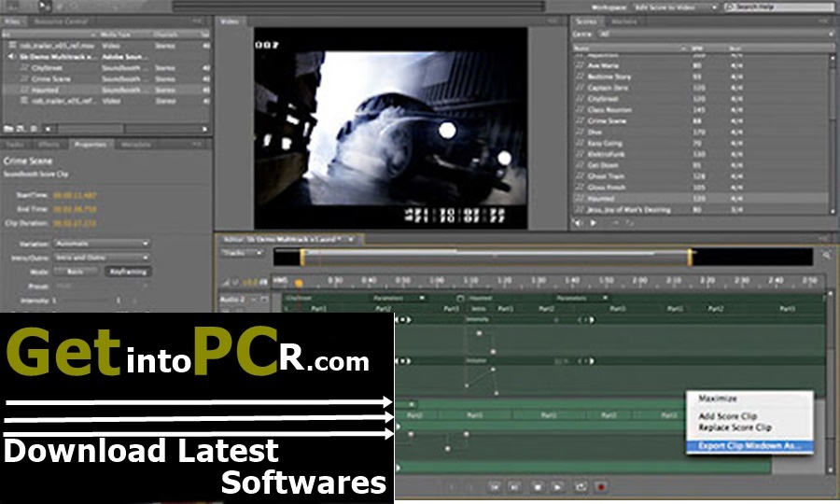This screenshot has width=840, height=504.
Task: Select the Haunted row in the Scores list
Action: tap(701, 198)
